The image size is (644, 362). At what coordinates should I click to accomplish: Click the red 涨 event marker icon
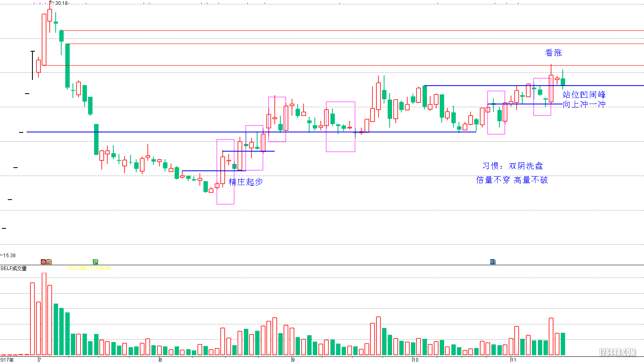pyautogui.click(x=44, y=262)
